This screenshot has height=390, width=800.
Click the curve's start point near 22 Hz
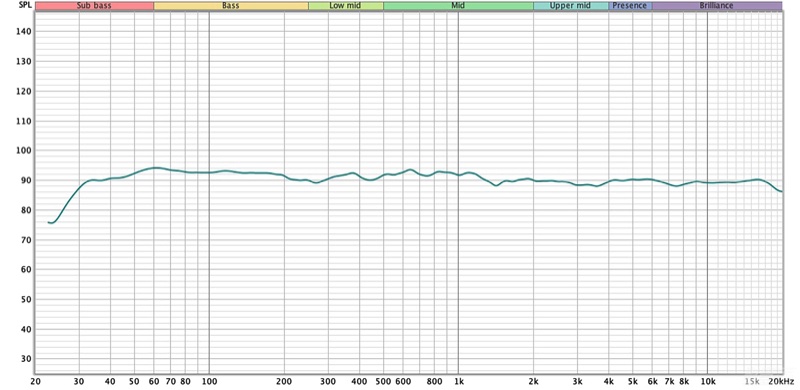click(x=48, y=223)
